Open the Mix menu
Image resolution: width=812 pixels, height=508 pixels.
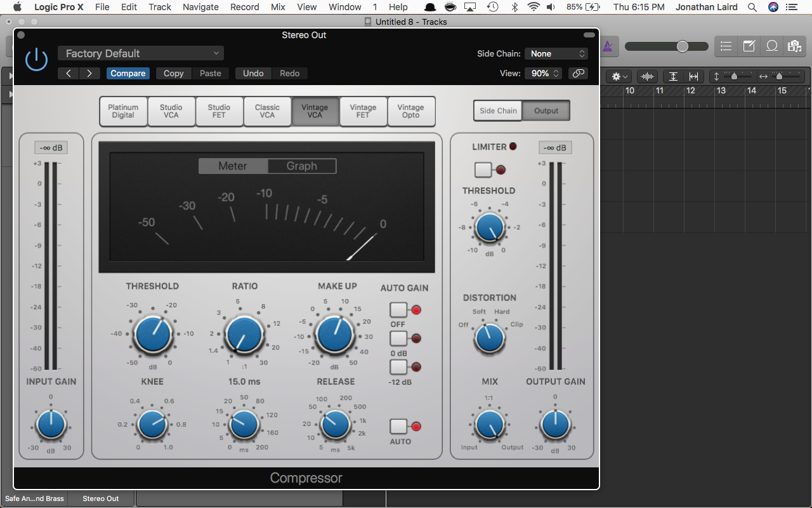click(x=278, y=7)
